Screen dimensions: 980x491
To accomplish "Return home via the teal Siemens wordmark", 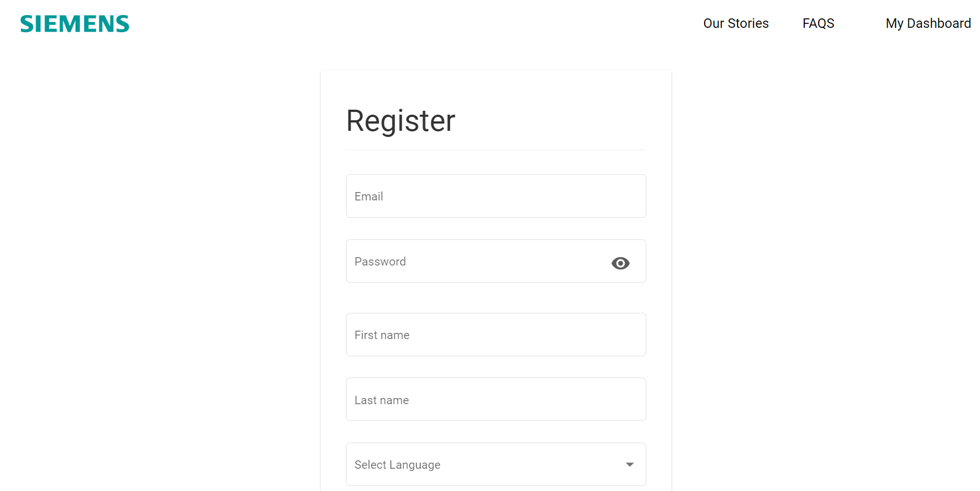I will tap(75, 24).
